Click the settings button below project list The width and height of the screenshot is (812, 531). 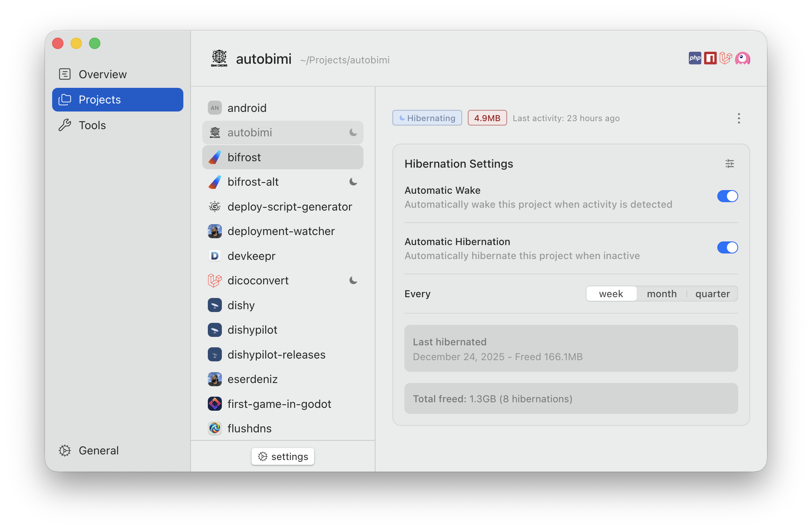click(282, 456)
